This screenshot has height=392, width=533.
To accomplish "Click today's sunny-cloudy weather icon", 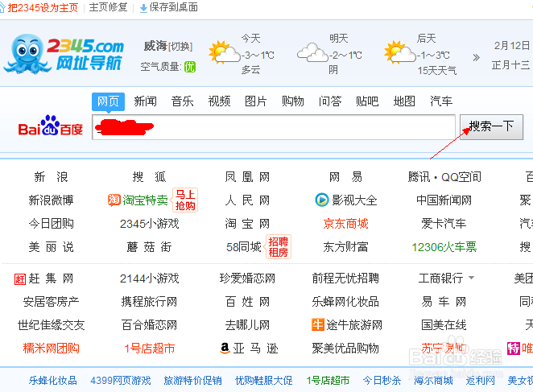I will [x=224, y=52].
